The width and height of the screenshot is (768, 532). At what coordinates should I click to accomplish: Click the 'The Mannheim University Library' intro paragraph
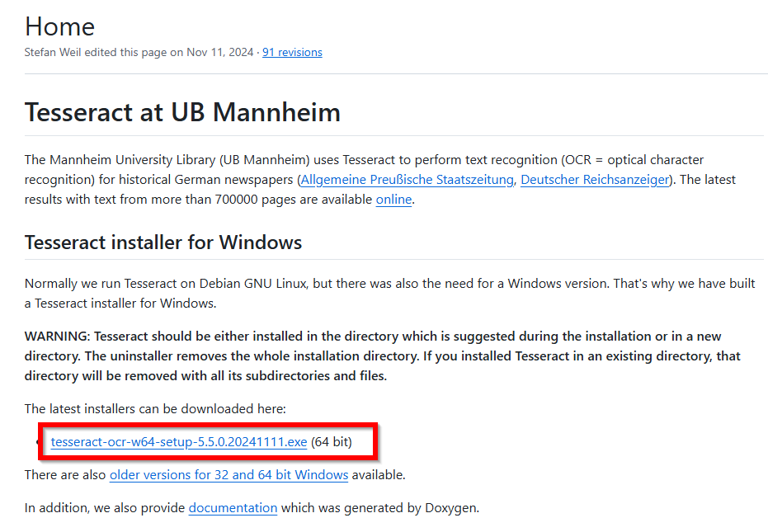point(380,180)
